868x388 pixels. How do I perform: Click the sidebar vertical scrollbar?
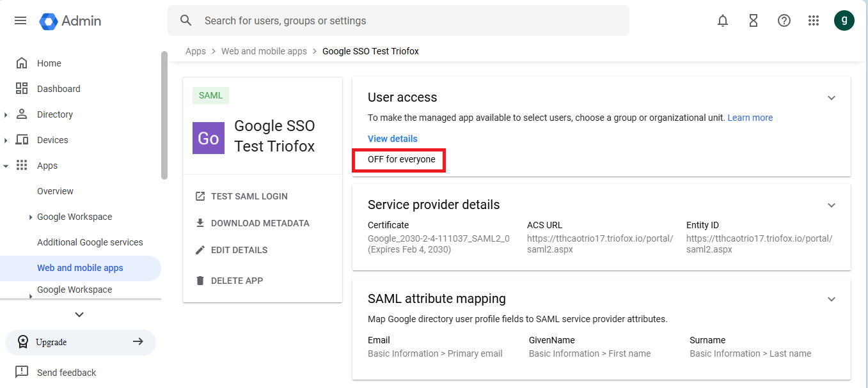164,115
